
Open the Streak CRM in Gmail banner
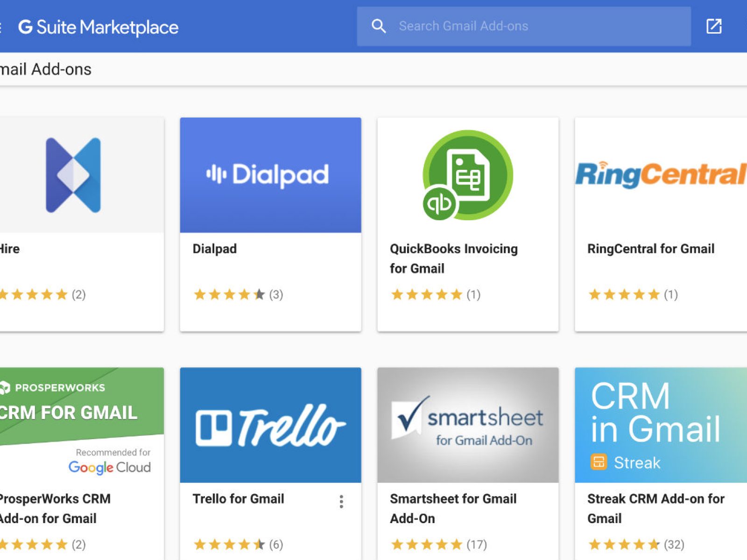(660, 425)
